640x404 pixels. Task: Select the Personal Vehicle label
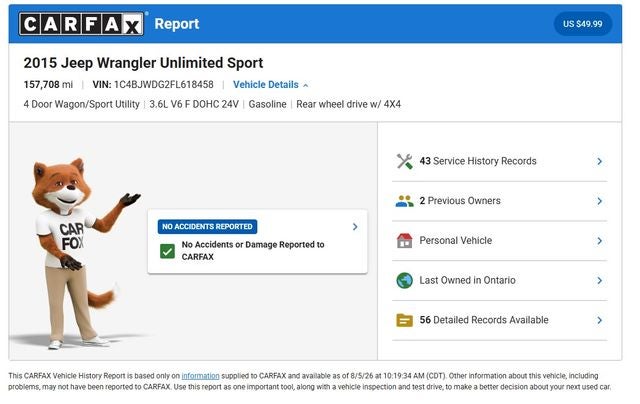456,240
